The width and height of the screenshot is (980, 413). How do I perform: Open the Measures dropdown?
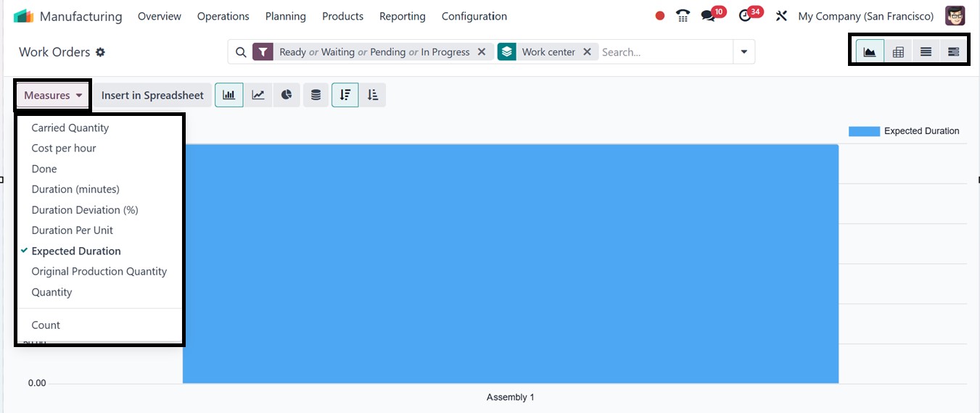coord(53,95)
